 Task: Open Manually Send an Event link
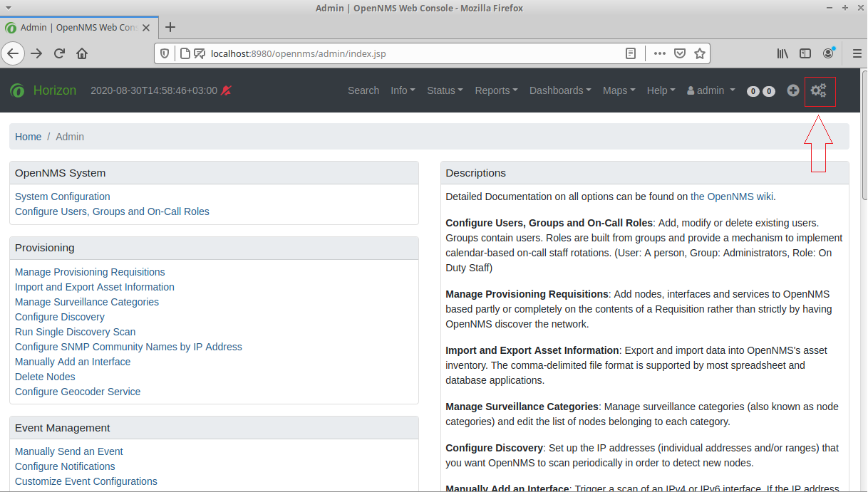(69, 451)
